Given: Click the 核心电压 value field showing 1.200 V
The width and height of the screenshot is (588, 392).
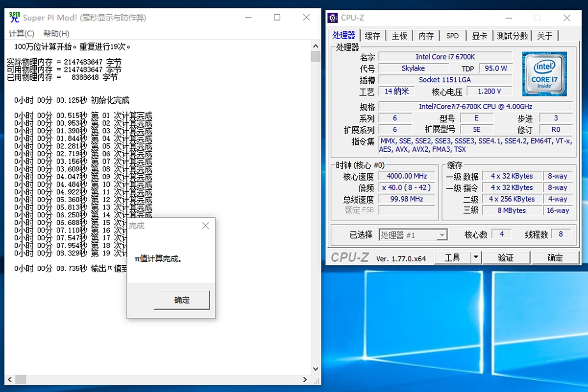Looking at the screenshot, I should coord(490,91).
